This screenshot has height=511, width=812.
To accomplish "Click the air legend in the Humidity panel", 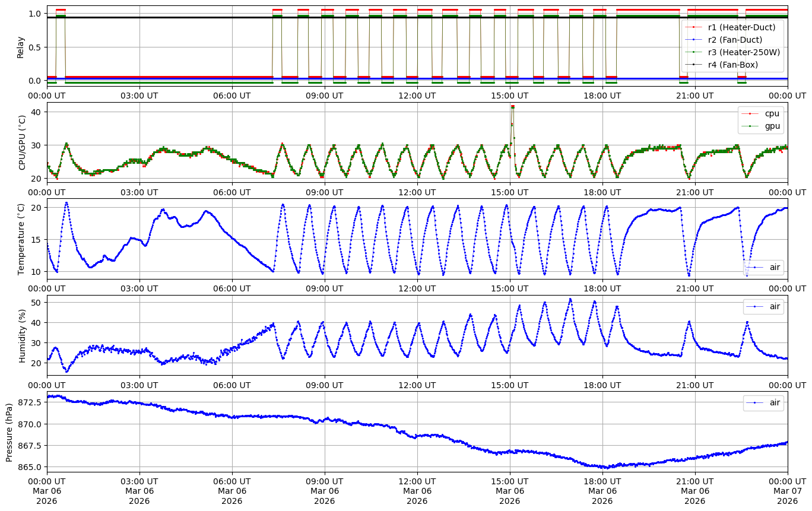I will click(775, 306).
